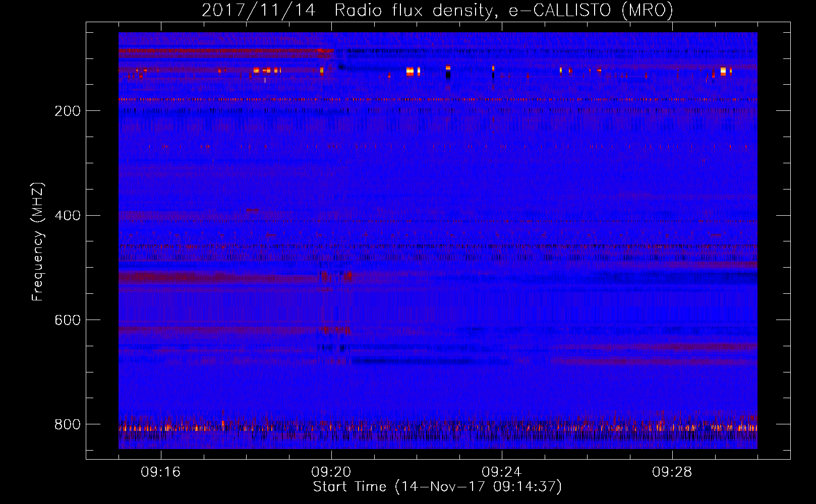Select the 200 frequency axis label
The image size is (816, 504).
click(68, 111)
